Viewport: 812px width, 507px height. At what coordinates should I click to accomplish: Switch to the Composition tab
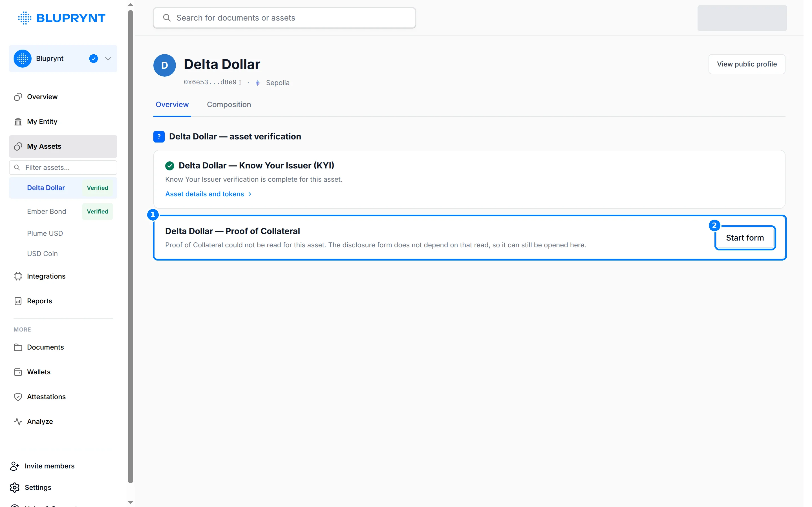tap(229, 104)
